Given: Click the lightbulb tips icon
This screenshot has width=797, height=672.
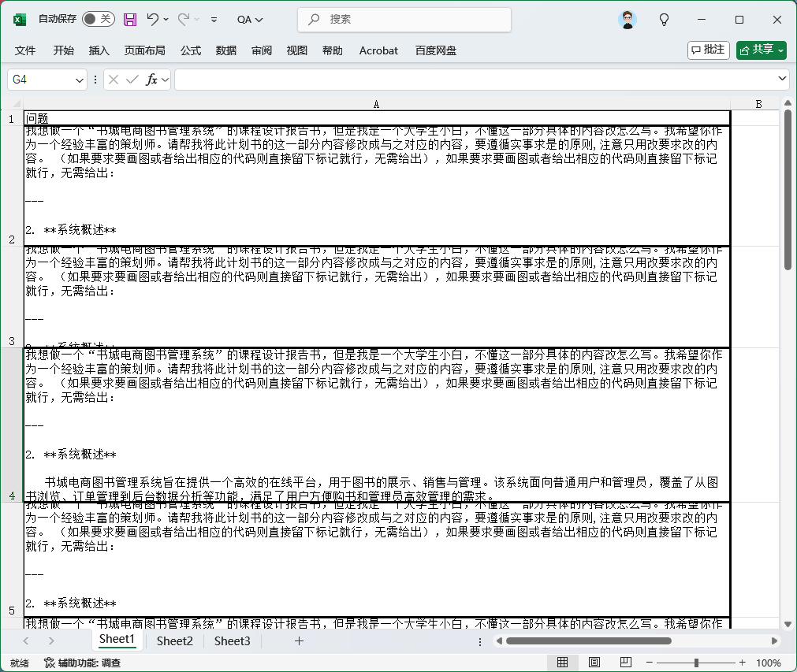Looking at the screenshot, I should tap(664, 20).
